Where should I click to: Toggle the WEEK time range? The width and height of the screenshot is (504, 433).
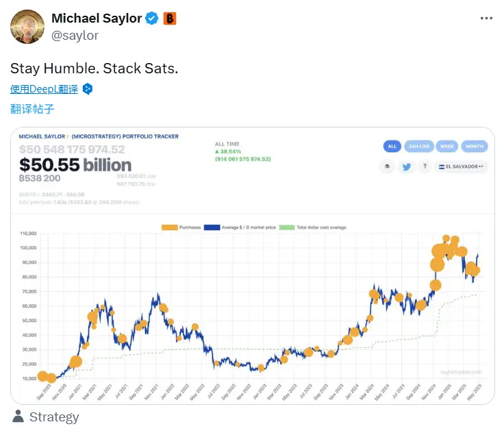(446, 146)
